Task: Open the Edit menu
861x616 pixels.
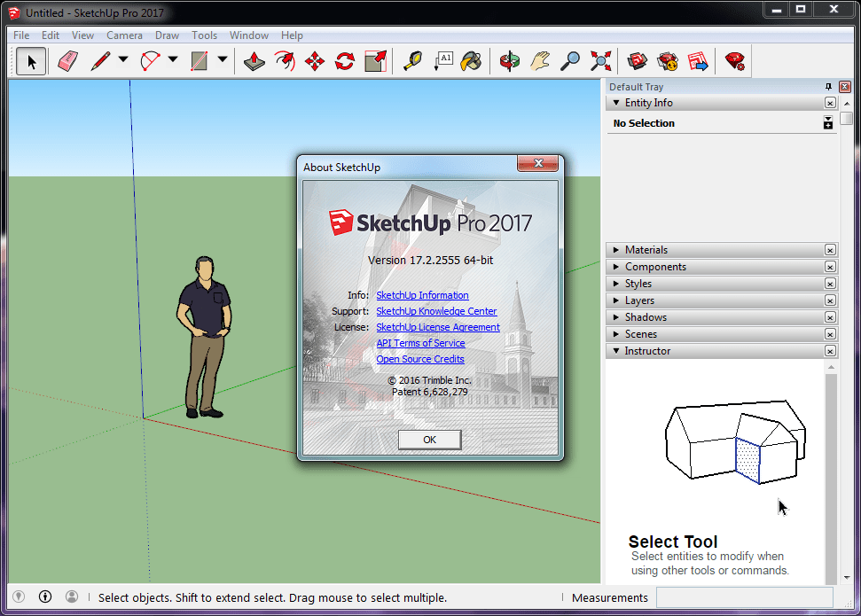Action: tap(51, 35)
